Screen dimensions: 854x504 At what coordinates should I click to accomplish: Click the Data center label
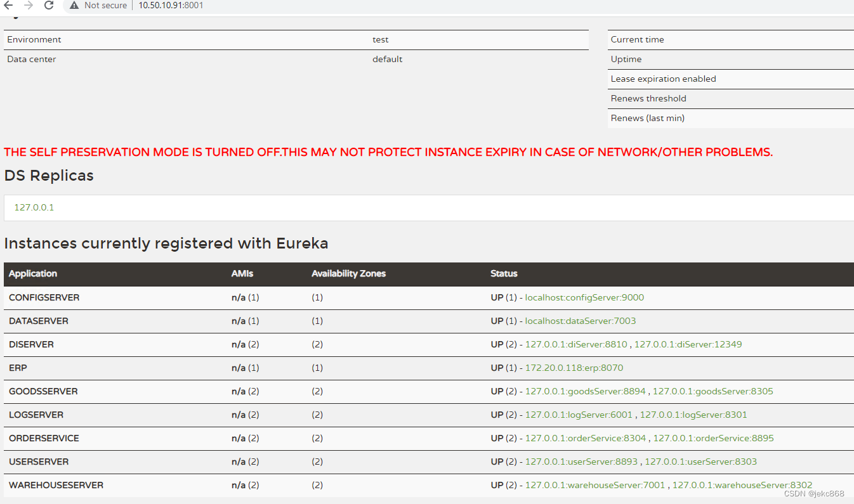coord(32,59)
